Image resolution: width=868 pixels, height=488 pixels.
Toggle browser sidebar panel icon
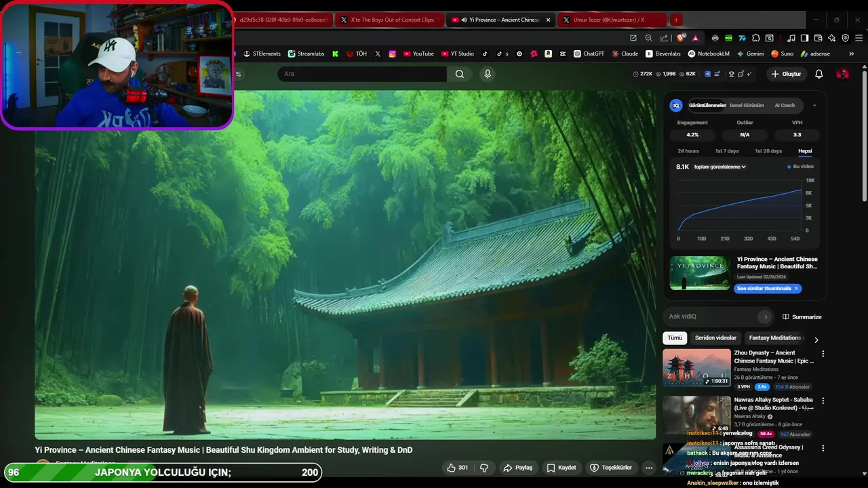tap(804, 38)
